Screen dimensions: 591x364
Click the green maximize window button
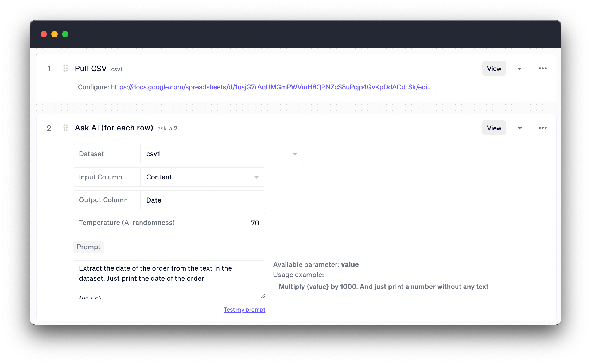[65, 34]
